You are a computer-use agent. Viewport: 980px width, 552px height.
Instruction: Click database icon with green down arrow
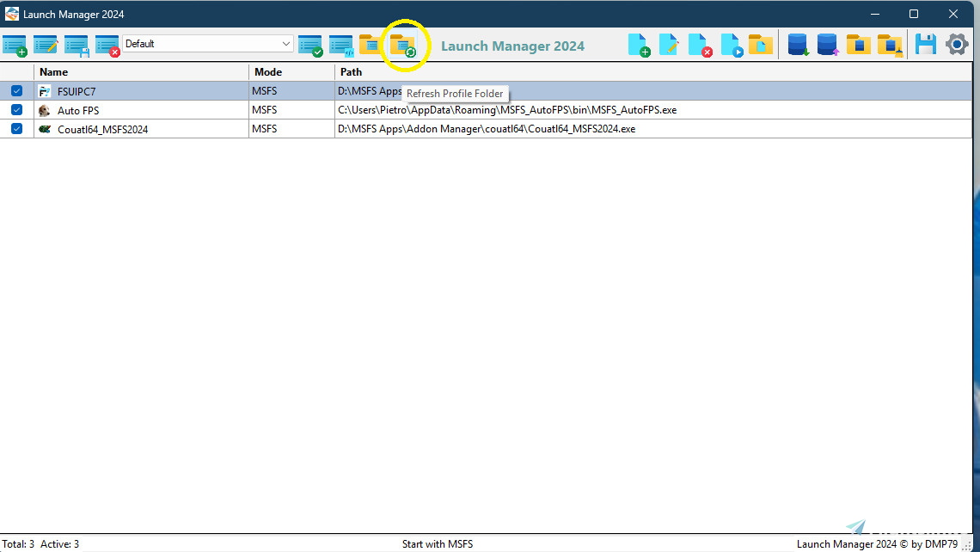[x=798, y=45]
